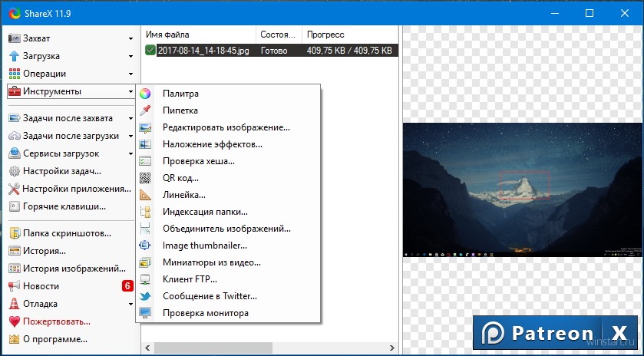Image resolution: width=644 pixels, height=356 pixels.
Task: Expand the Сервисы загрузок arrow
Action: 130,153
